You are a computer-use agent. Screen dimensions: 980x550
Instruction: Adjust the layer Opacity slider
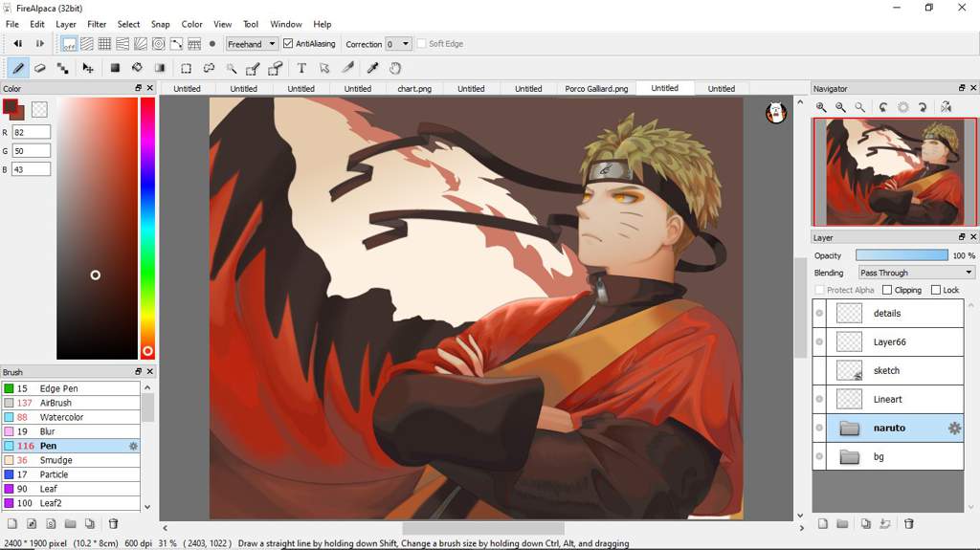click(902, 255)
